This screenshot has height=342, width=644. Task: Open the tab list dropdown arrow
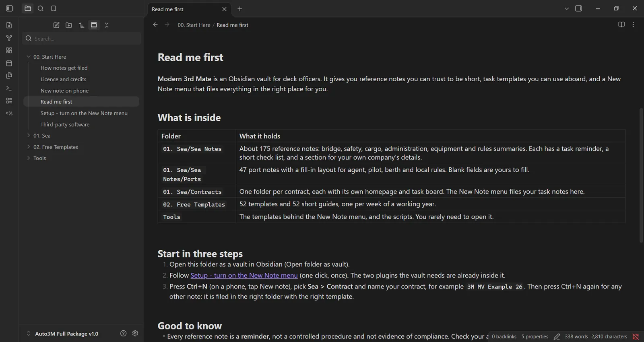tap(567, 8)
